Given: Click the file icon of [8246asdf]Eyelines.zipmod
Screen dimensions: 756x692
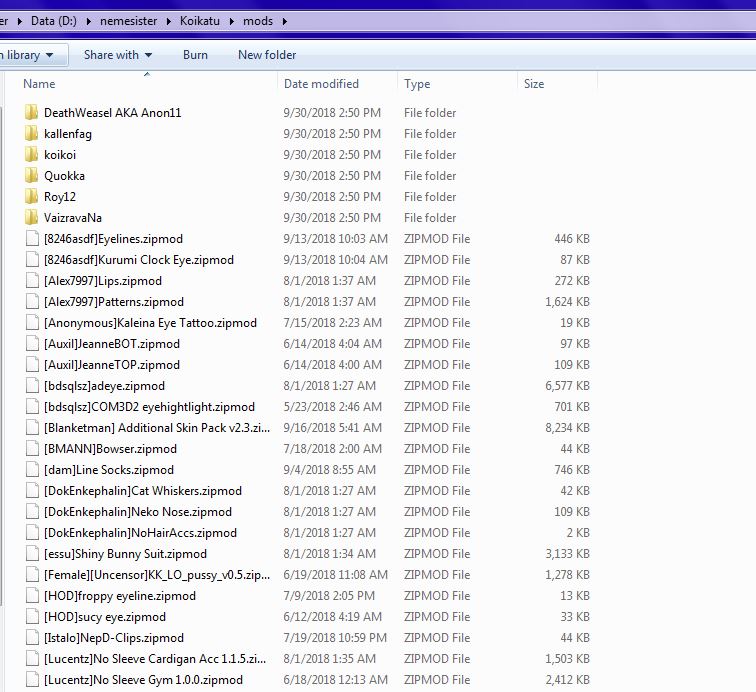Looking at the screenshot, I should pos(32,239).
